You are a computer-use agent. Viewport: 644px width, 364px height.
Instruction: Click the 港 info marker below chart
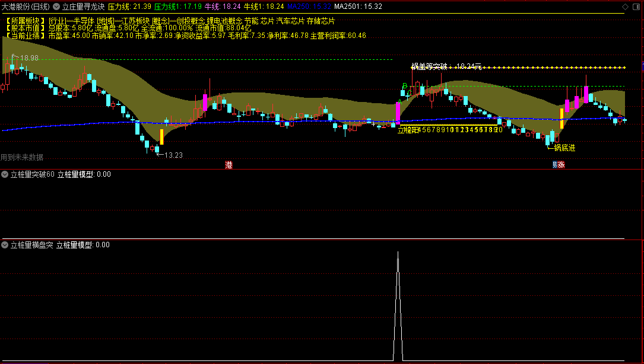(x=229, y=165)
